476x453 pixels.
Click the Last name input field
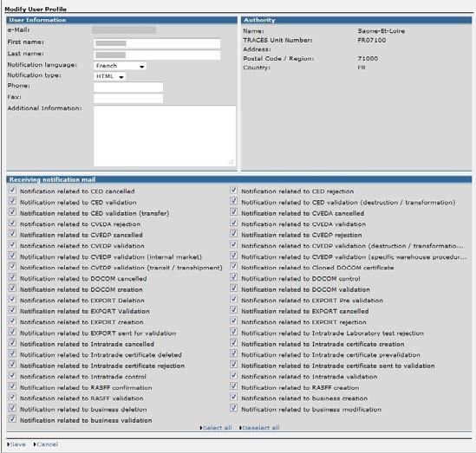click(x=157, y=55)
